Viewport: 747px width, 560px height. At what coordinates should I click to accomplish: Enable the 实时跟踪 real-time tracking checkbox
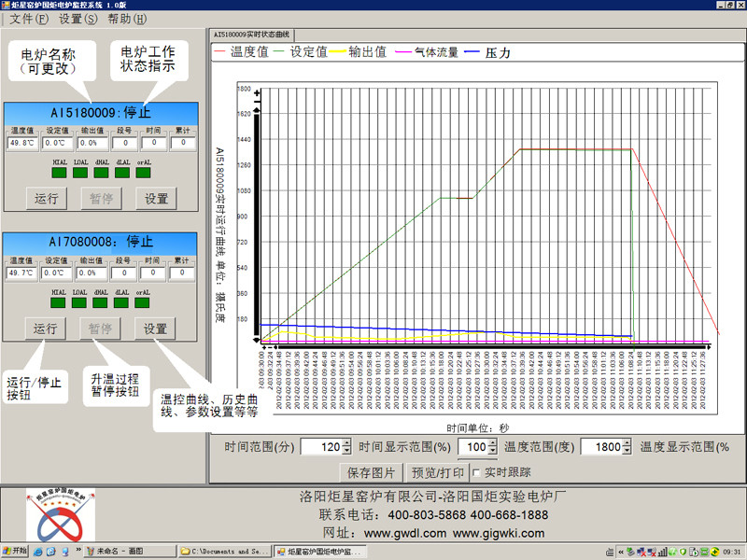coord(475,472)
